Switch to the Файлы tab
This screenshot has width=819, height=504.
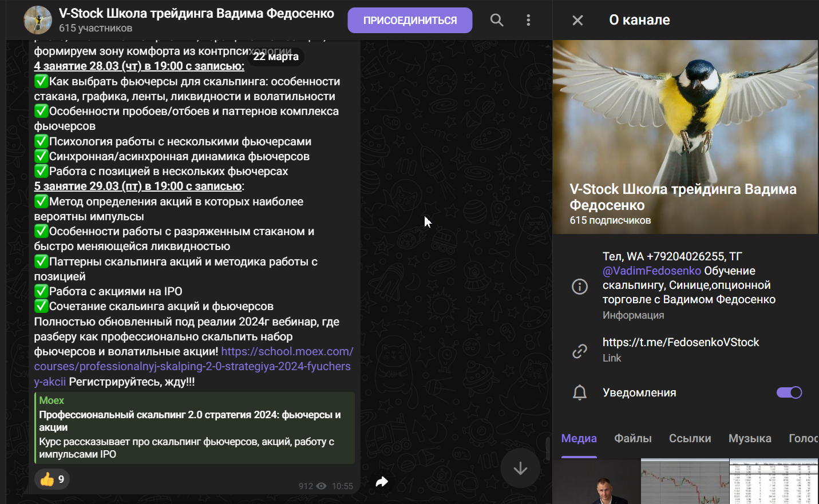click(632, 439)
